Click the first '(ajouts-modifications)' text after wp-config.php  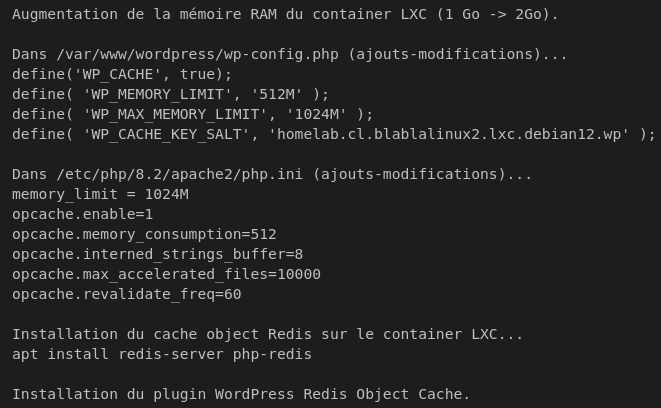(458, 55)
